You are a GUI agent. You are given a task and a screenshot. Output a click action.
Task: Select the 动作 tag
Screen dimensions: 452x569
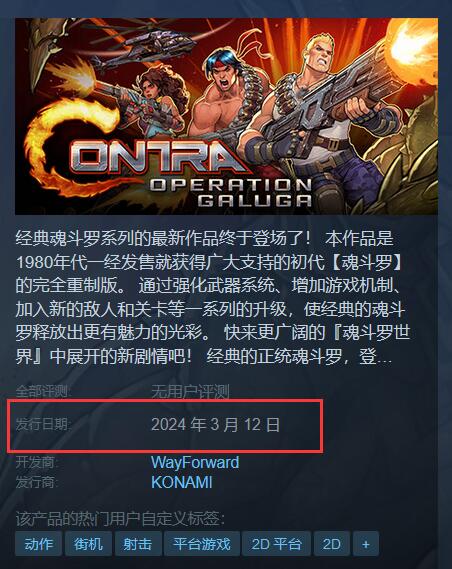pos(38,544)
